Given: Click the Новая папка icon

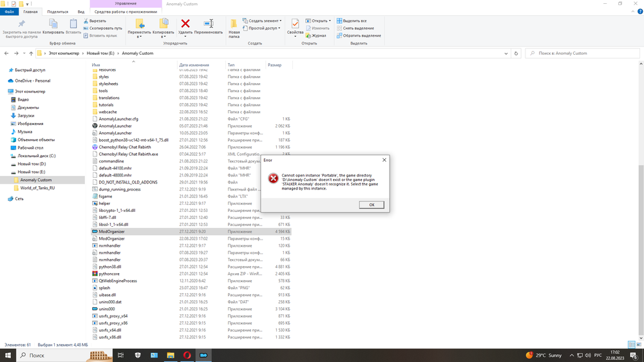Looking at the screenshot, I should [234, 27].
